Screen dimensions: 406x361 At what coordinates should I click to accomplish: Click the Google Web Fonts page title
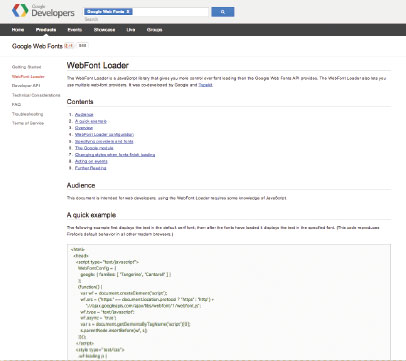[x=37, y=46]
